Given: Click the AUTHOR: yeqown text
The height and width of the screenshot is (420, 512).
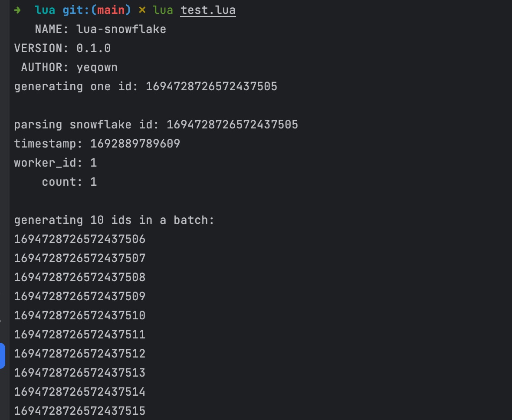Looking at the screenshot, I should 69,68.
